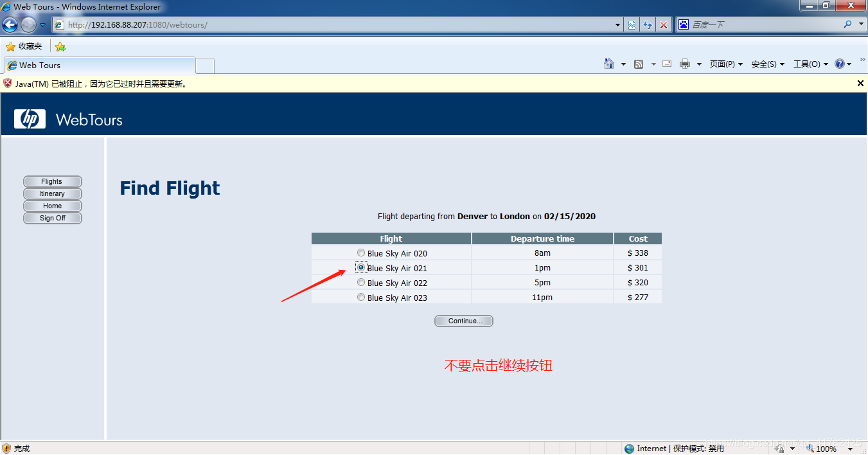Stop loading with the red X icon
The height and width of the screenshot is (455, 868).
click(664, 25)
